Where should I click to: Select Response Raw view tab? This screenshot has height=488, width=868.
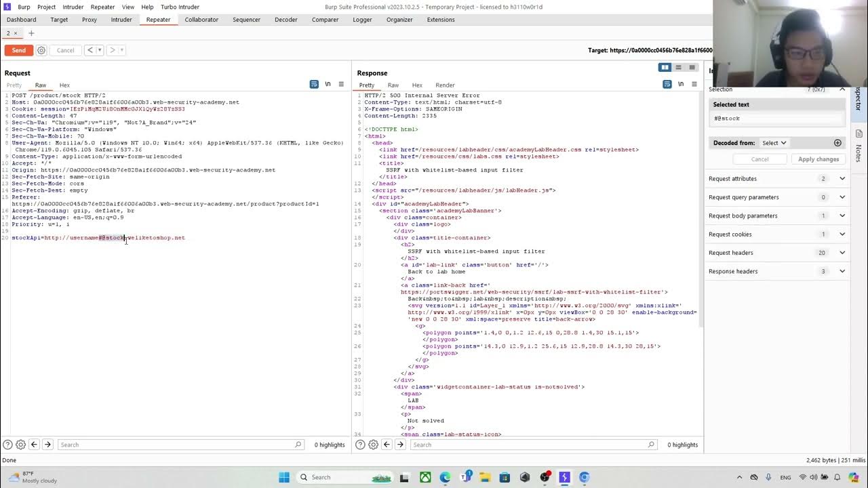coord(393,85)
